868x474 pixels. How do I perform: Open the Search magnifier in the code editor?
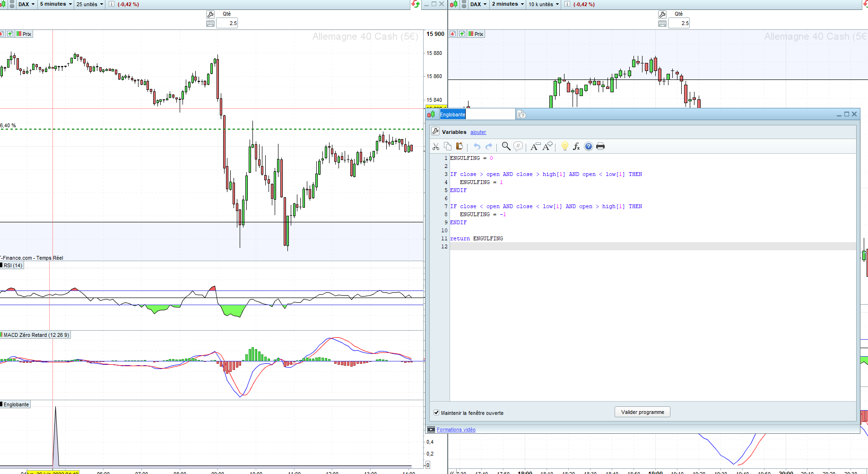click(506, 147)
